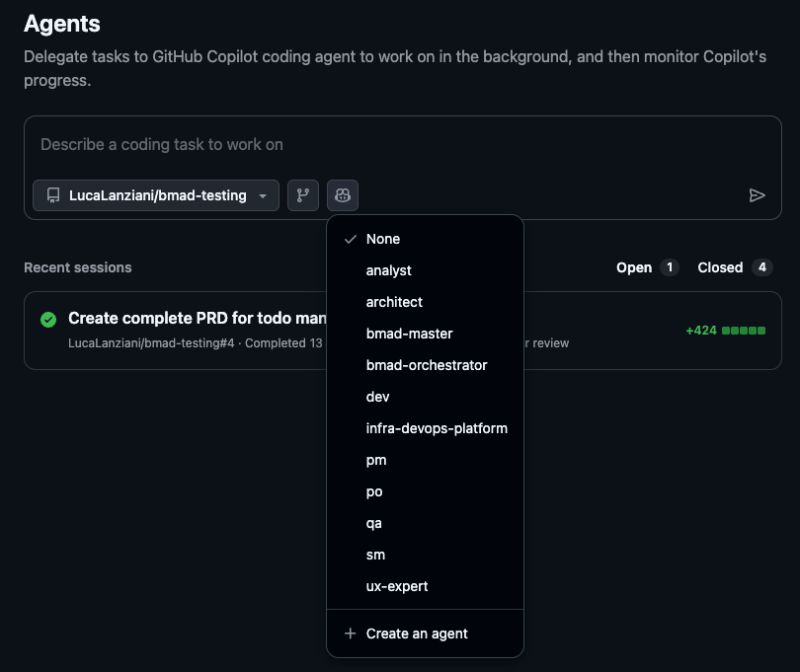Show the Open sessions tab
Viewport: 800px width, 672px height.
click(647, 267)
